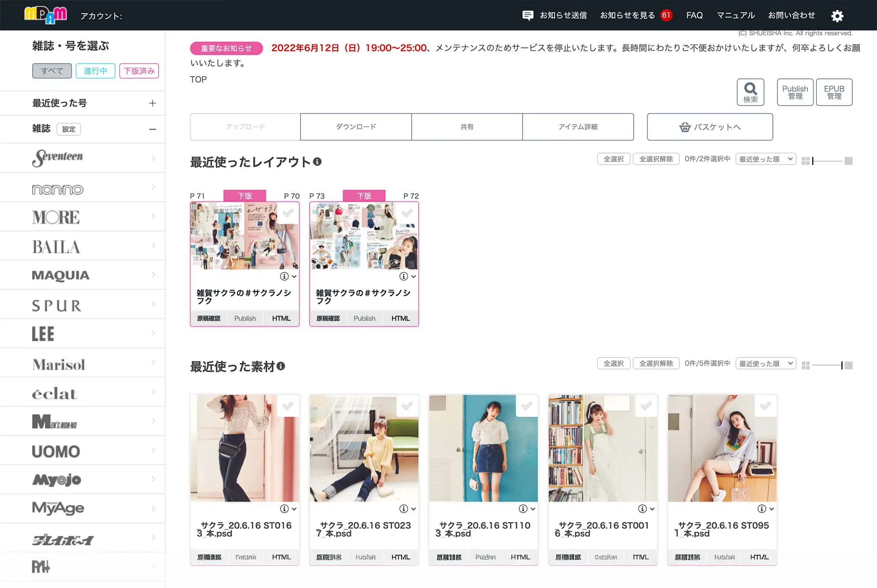Open the settings gear in the top bar

pyautogui.click(x=837, y=16)
